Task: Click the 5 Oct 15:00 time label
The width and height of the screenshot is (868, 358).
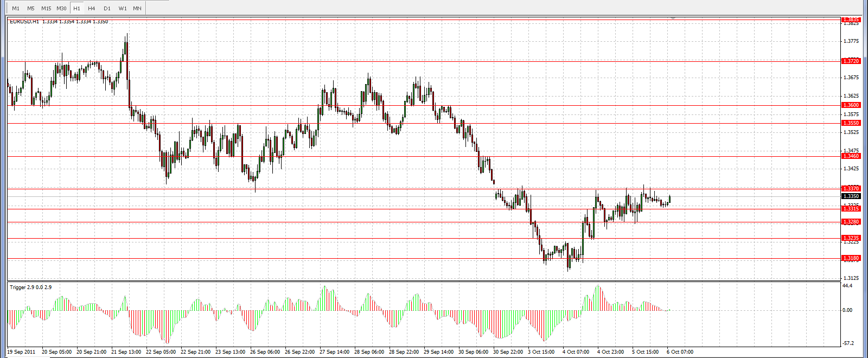Action: [646, 352]
